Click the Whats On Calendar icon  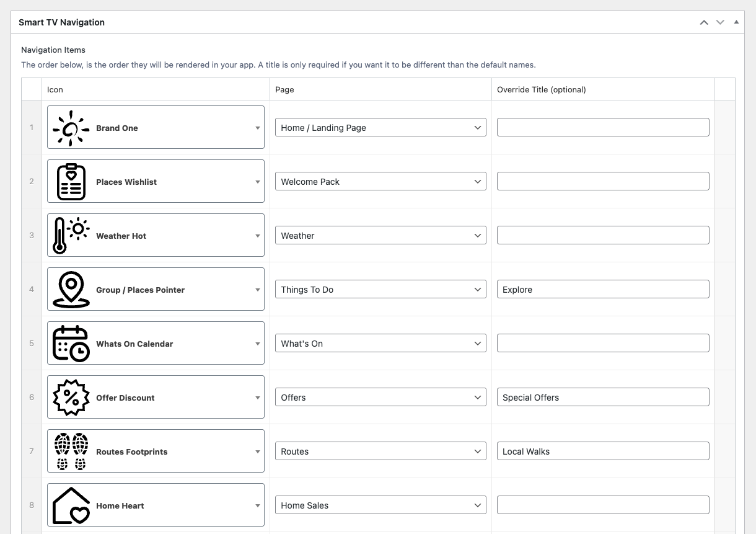pyautogui.click(x=71, y=344)
